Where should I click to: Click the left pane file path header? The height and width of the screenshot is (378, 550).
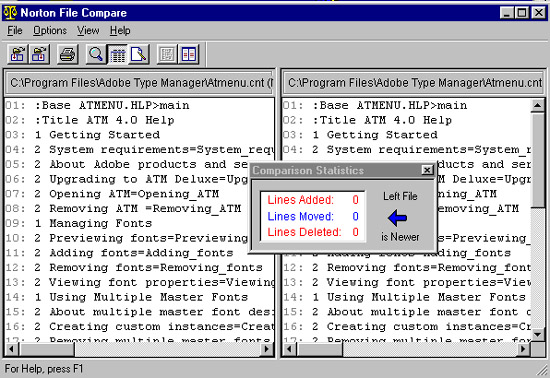coord(139,83)
